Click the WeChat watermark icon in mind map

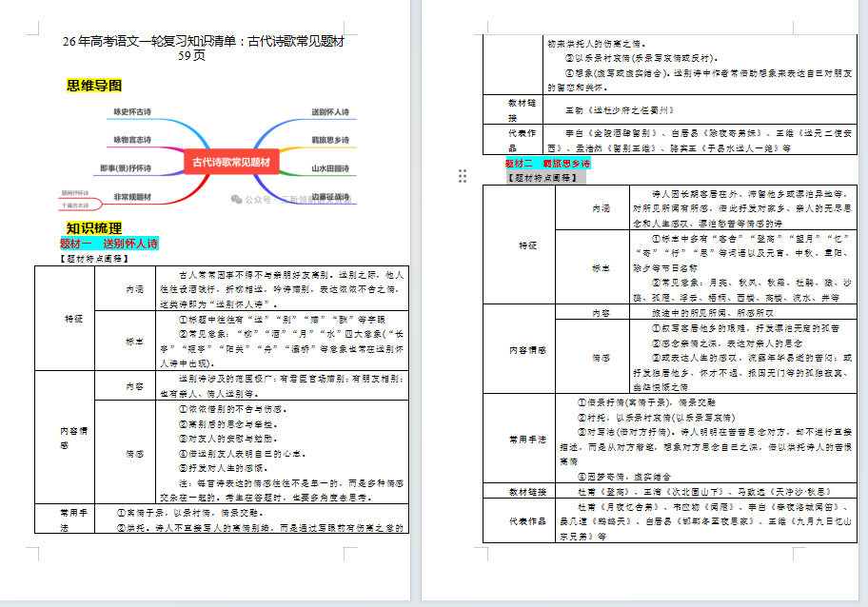coord(235,200)
